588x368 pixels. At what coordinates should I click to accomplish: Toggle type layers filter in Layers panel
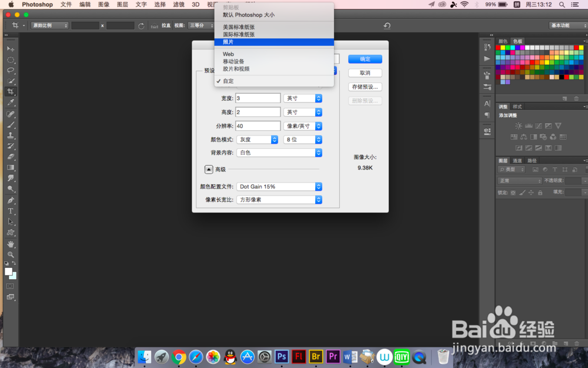pos(554,170)
